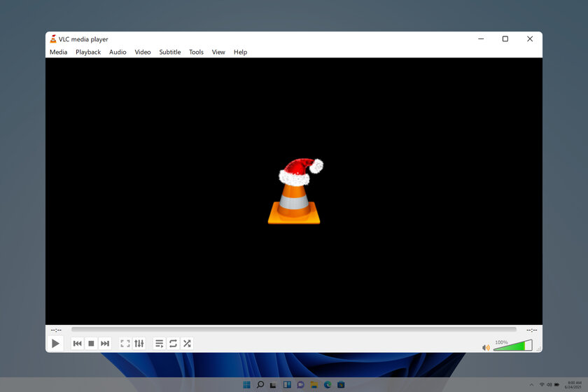588x392 pixels.
Task: Go to previous media in playlist
Action: pos(78,343)
